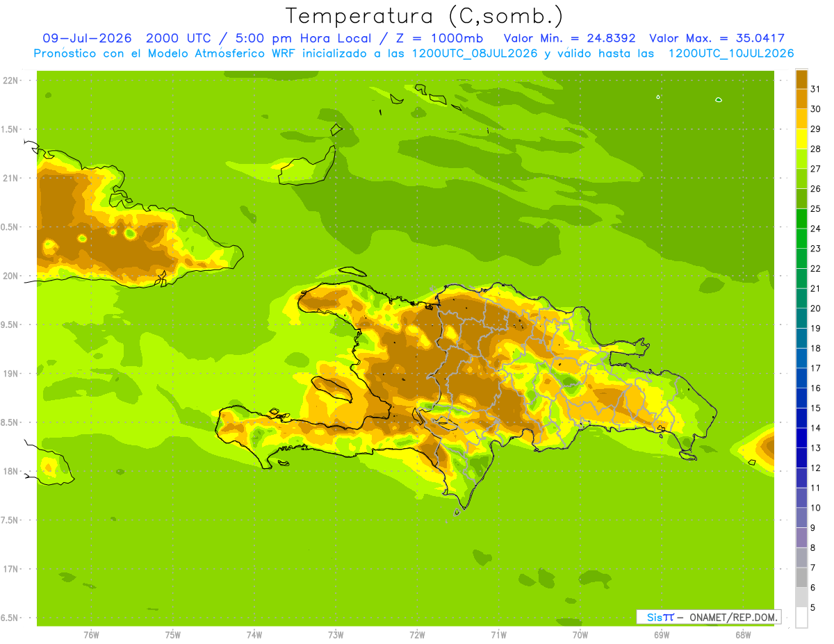This screenshot has height=644, width=834.
Task: Pick legend color between 25 and 26
Action: point(801,199)
